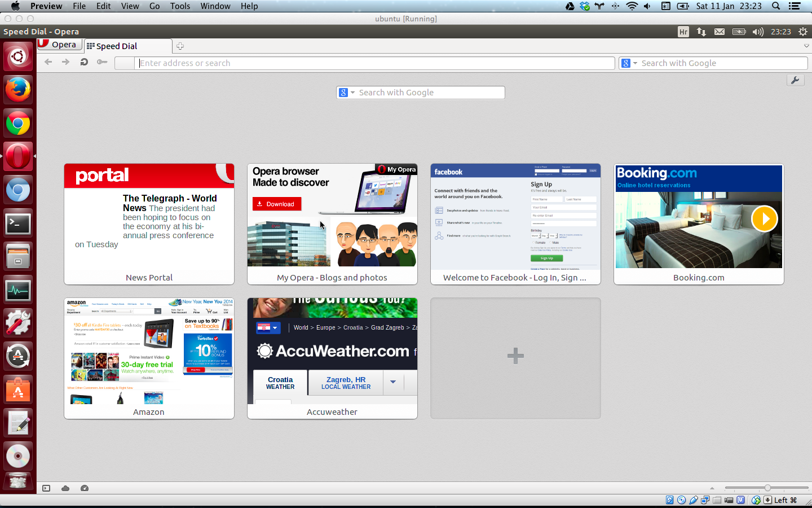Open the Preview View menu
Screen dimensions: 812x508
click(130, 6)
